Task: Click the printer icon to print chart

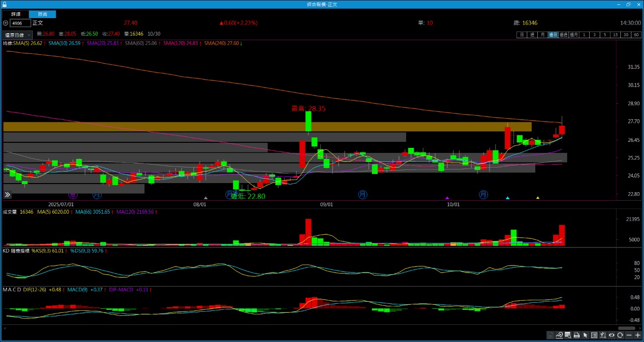Action: 577,335
